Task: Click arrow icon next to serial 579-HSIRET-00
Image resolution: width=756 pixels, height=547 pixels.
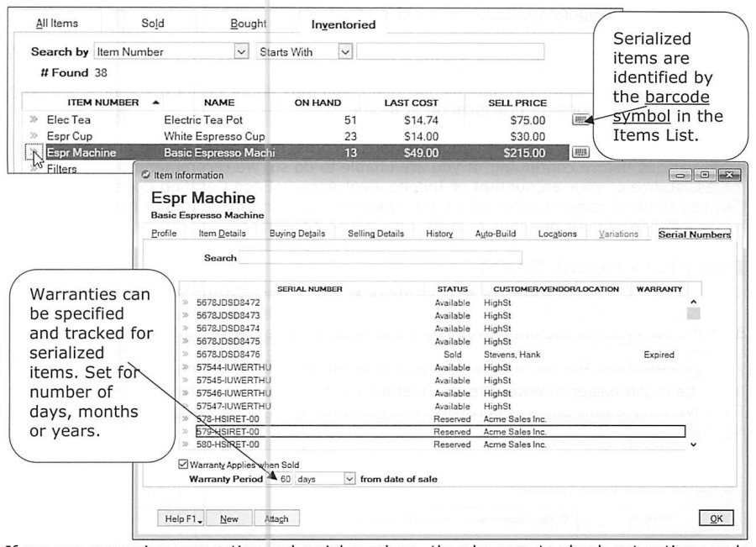Action: 185,432
